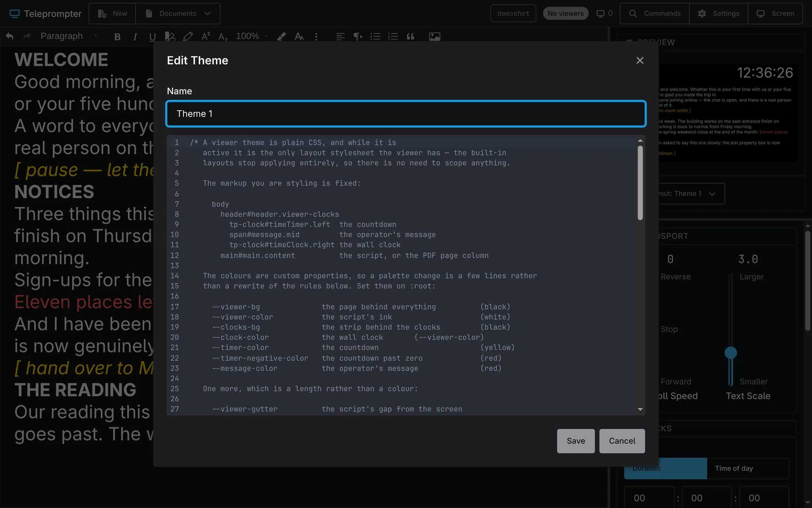Image resolution: width=812 pixels, height=508 pixels.
Task: Toggle bold formatting
Action: pyautogui.click(x=117, y=37)
